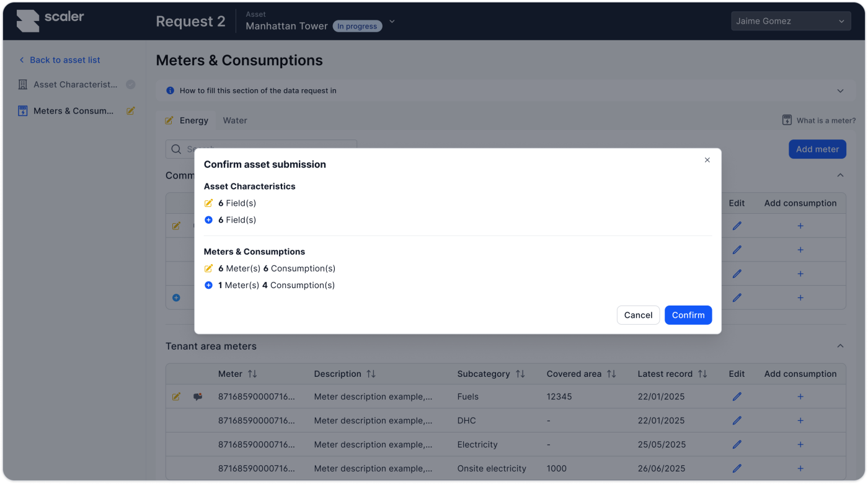Click the pencil edit icon for Fuels meter

737,397
